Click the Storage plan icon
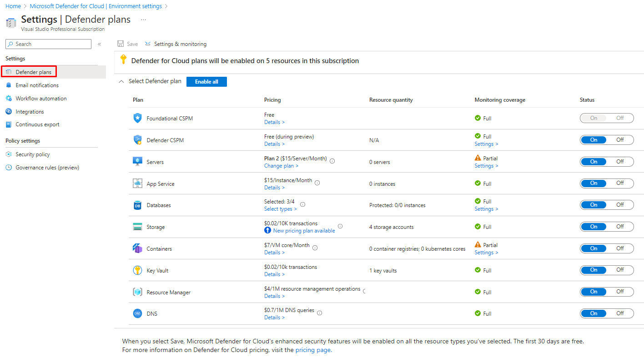 (137, 227)
